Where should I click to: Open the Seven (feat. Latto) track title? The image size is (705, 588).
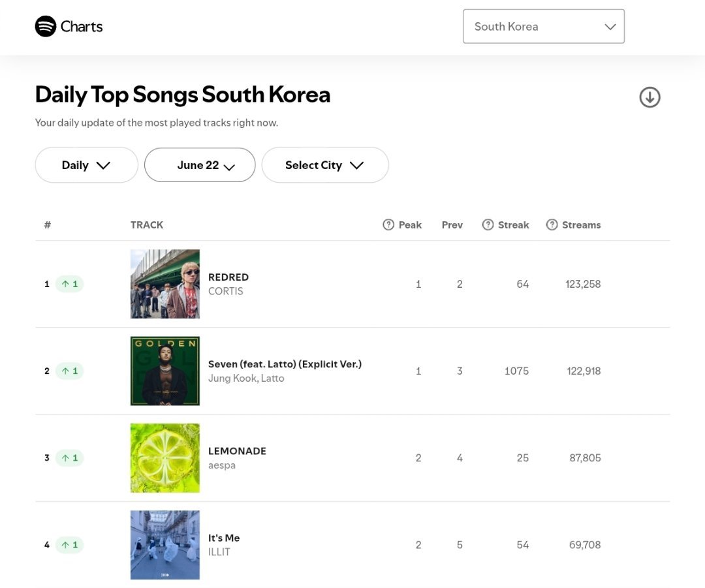tap(285, 364)
